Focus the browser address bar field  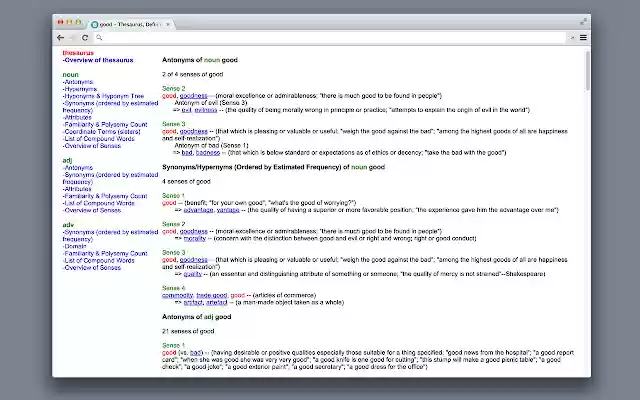coord(330,38)
